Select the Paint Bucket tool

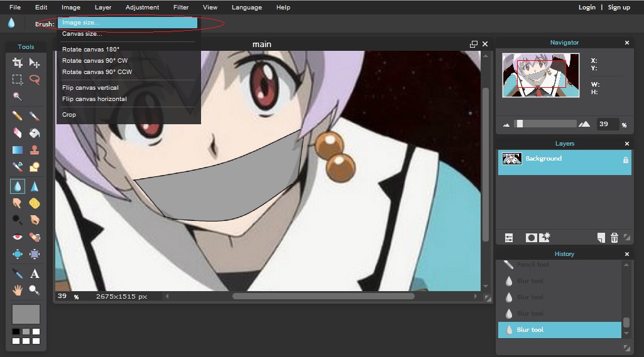coord(35,132)
